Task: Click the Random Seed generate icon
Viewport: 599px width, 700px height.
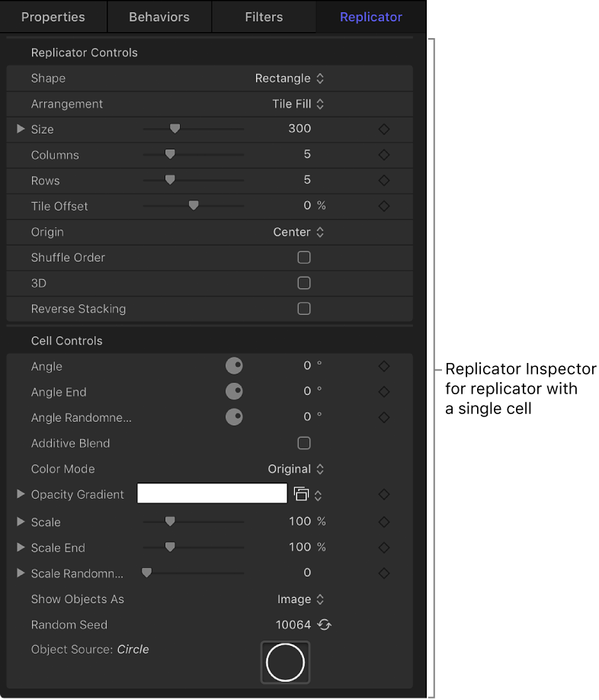Action: coord(323,623)
